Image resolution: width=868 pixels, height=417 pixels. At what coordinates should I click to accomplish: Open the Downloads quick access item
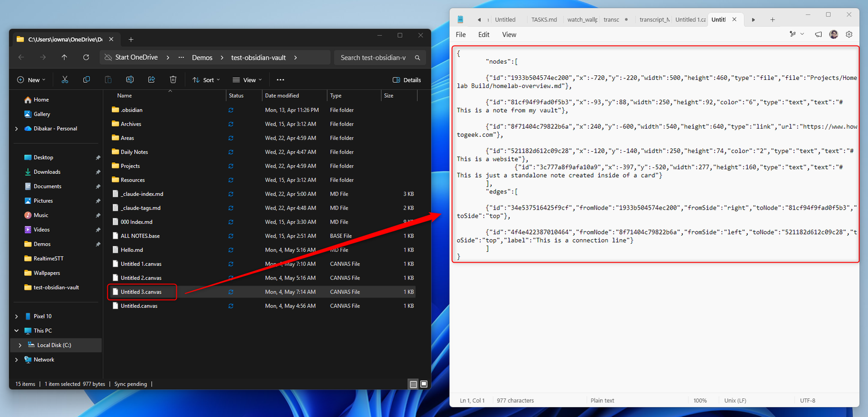[47, 172]
